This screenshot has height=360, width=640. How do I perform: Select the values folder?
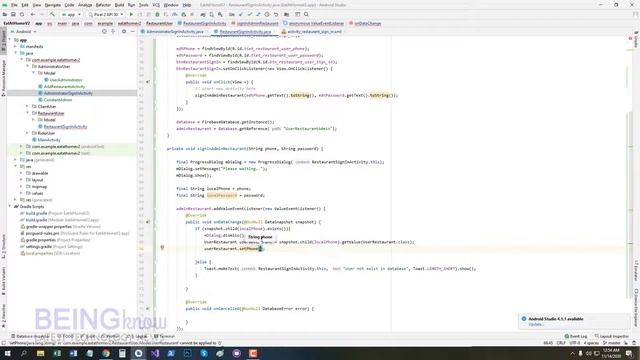(37, 193)
